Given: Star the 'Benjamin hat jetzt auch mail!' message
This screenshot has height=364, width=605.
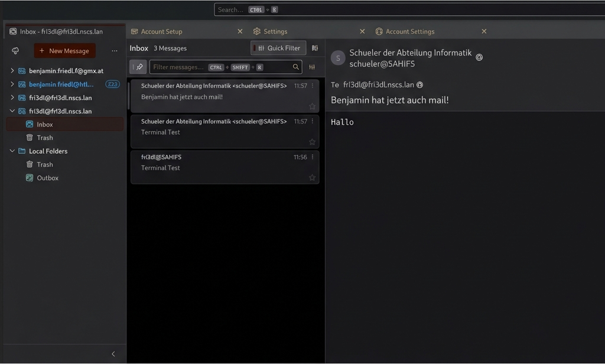Looking at the screenshot, I should pyautogui.click(x=312, y=106).
